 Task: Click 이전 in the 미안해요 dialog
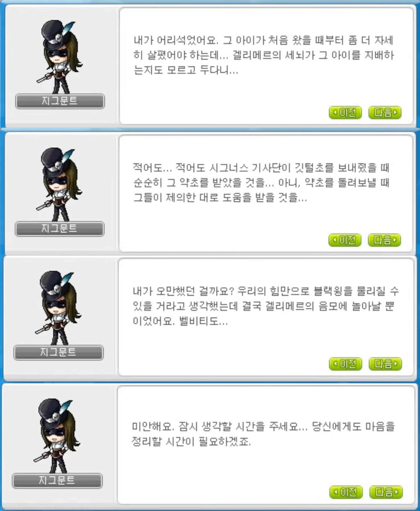point(346,492)
